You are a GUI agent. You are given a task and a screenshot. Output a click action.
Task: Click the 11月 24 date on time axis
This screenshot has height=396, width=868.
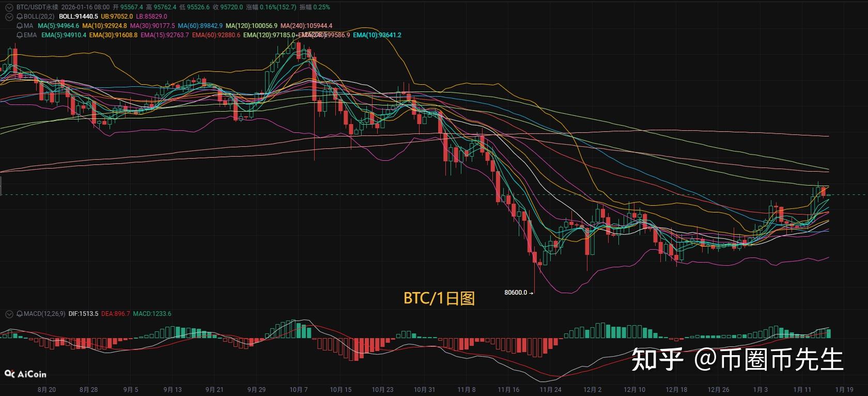click(550, 390)
